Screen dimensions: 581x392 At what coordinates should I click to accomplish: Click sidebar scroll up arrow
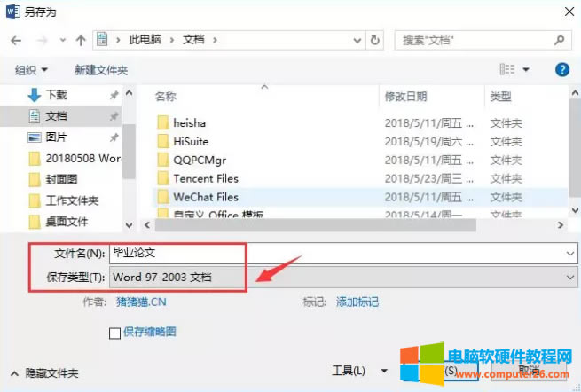pos(129,92)
